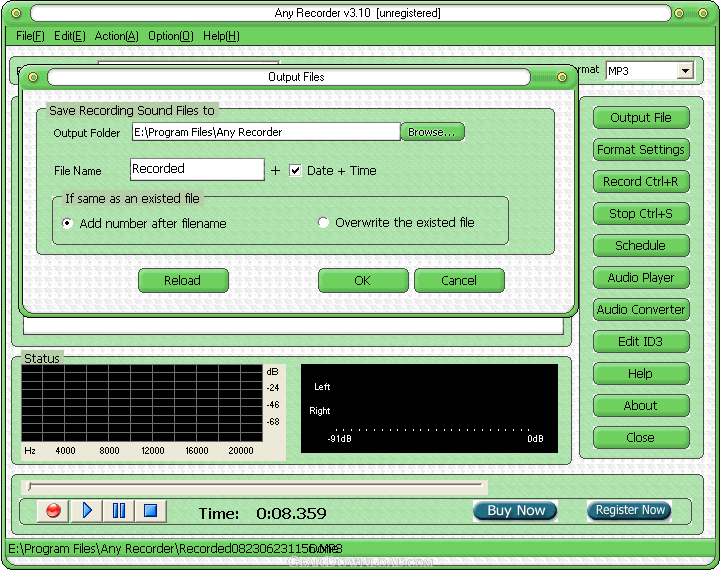The image size is (722, 571).
Task: Open the Option menu
Action: click(171, 36)
